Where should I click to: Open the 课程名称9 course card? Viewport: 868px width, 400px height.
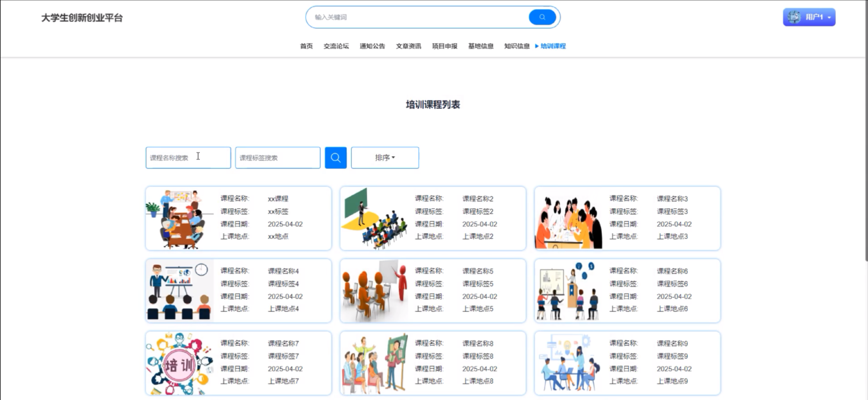[627, 363]
